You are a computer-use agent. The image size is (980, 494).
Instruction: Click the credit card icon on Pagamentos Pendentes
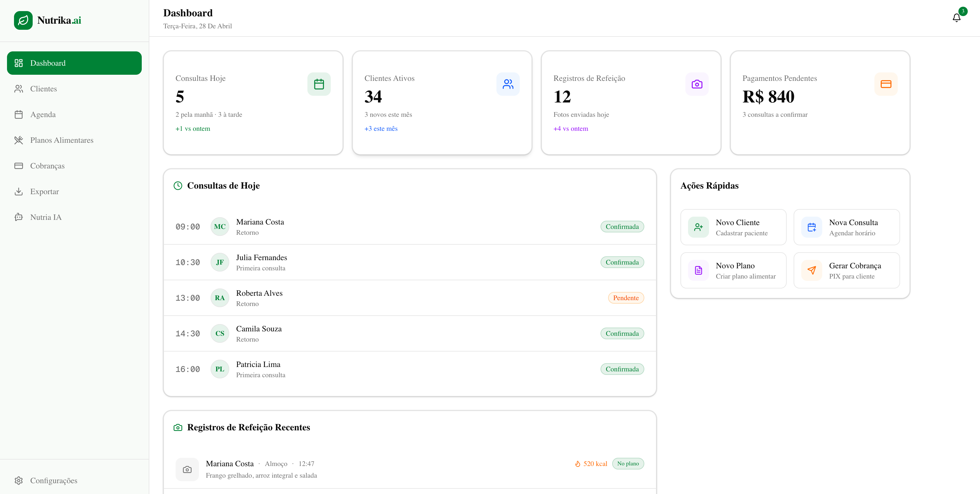point(886,84)
